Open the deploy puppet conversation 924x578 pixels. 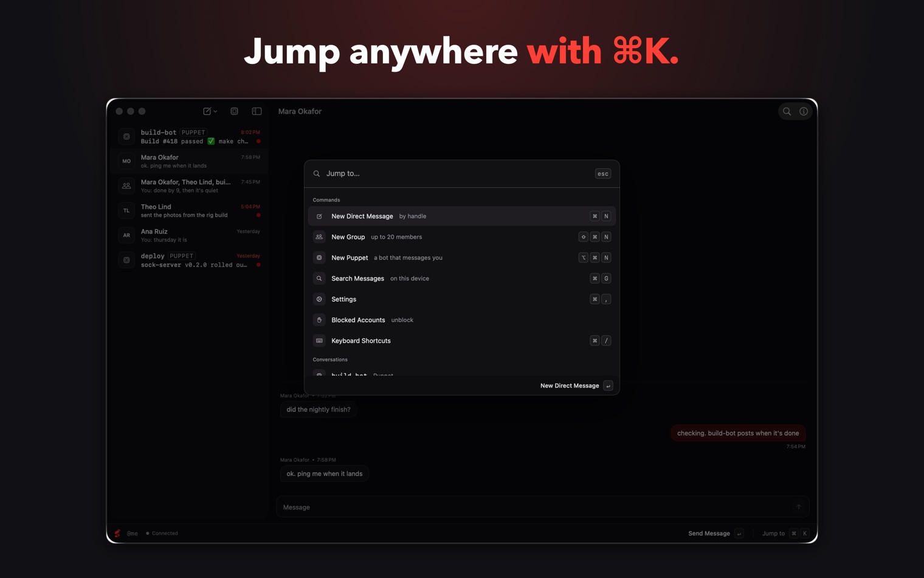pos(189,260)
